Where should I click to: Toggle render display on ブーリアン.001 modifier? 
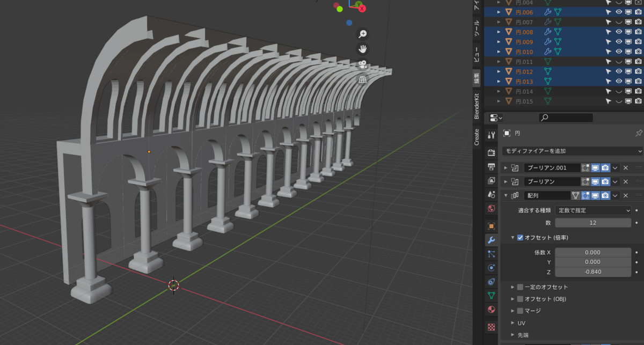tap(605, 168)
